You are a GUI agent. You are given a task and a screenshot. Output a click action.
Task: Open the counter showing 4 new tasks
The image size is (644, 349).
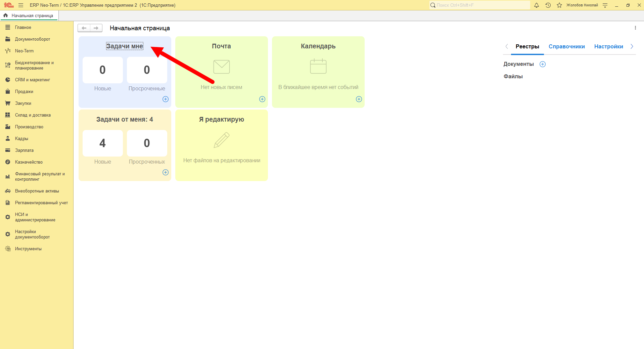(103, 143)
